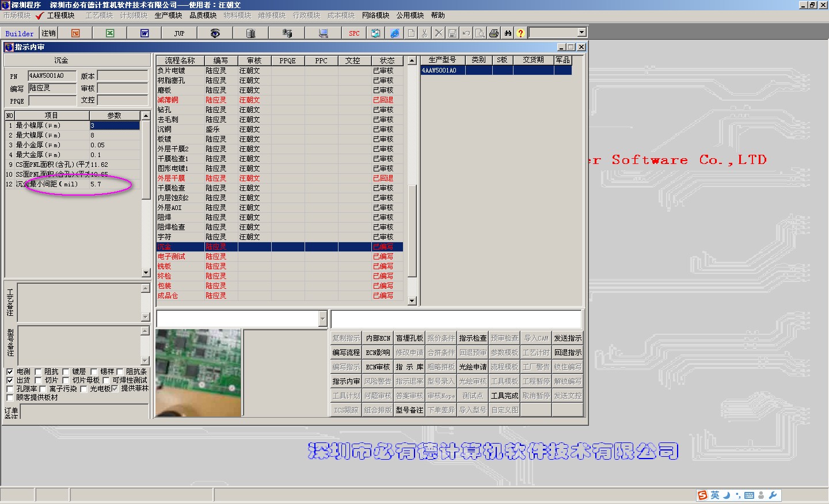Click the 回退指示 button
This screenshot has width=829, height=504.
coord(568,353)
